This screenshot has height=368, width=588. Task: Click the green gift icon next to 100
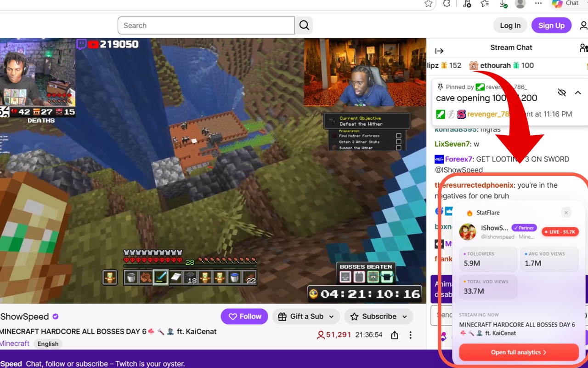pos(516,65)
